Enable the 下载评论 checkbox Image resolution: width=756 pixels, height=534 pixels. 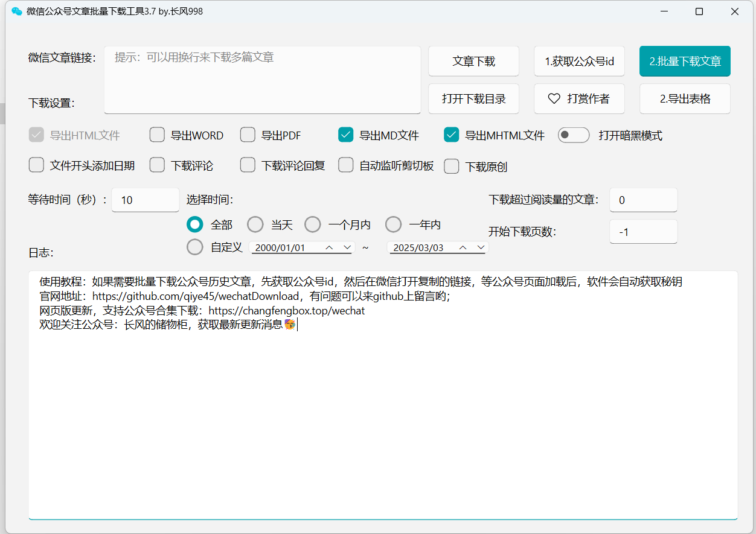pyautogui.click(x=157, y=165)
